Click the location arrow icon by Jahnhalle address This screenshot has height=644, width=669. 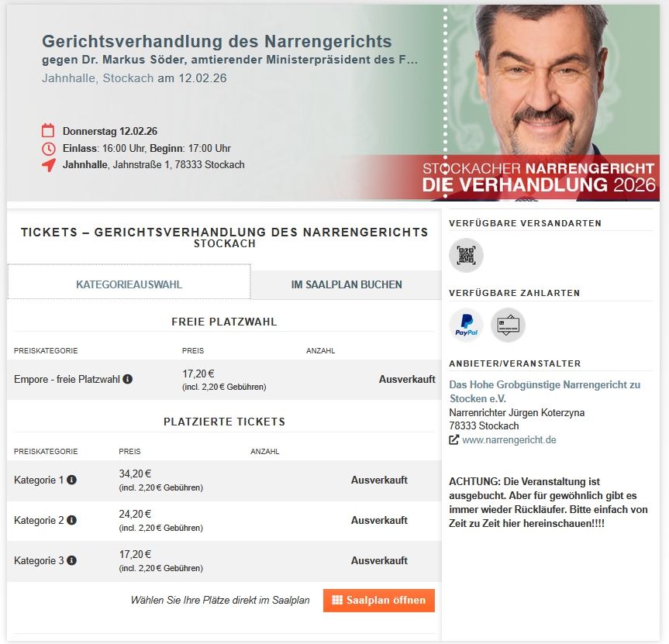48,165
